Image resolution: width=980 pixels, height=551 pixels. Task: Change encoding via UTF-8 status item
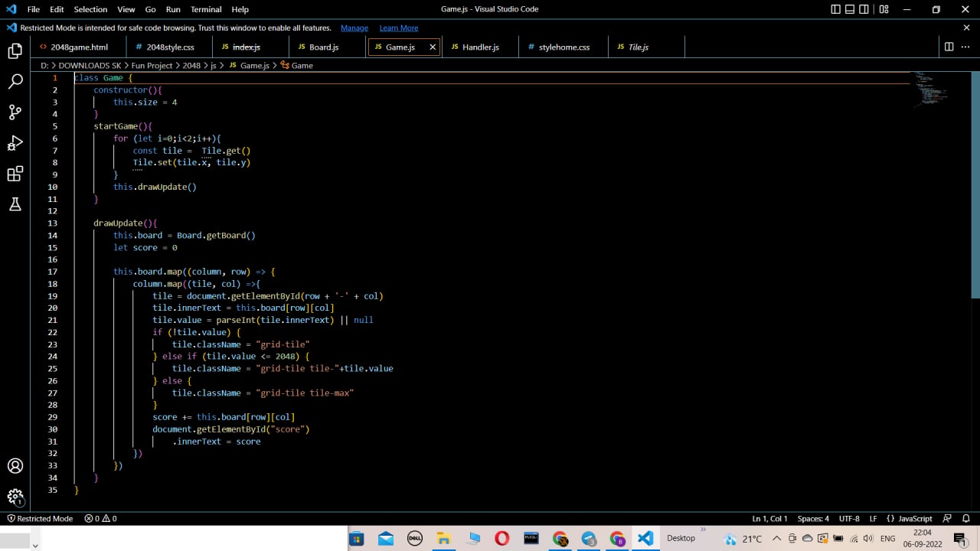click(x=849, y=518)
